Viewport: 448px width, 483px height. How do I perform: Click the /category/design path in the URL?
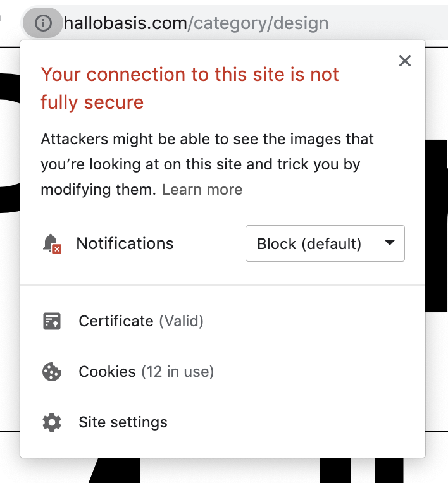point(258,24)
